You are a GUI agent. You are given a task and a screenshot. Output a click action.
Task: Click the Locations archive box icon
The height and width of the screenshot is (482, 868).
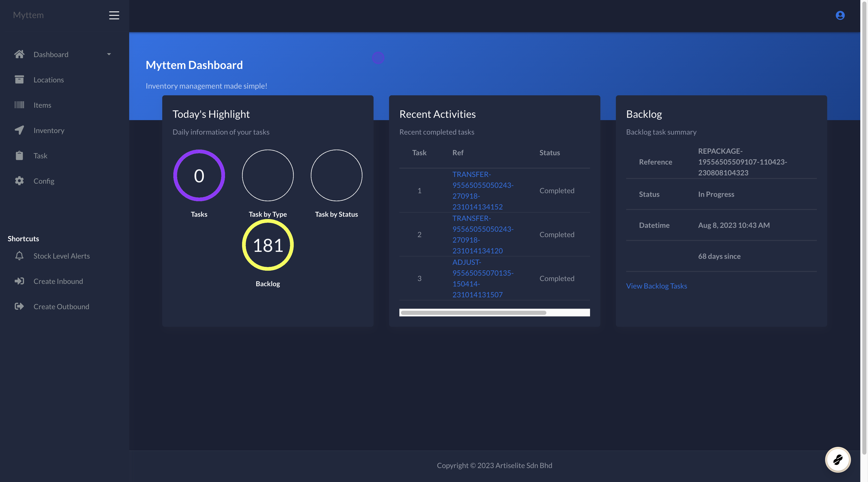point(19,80)
